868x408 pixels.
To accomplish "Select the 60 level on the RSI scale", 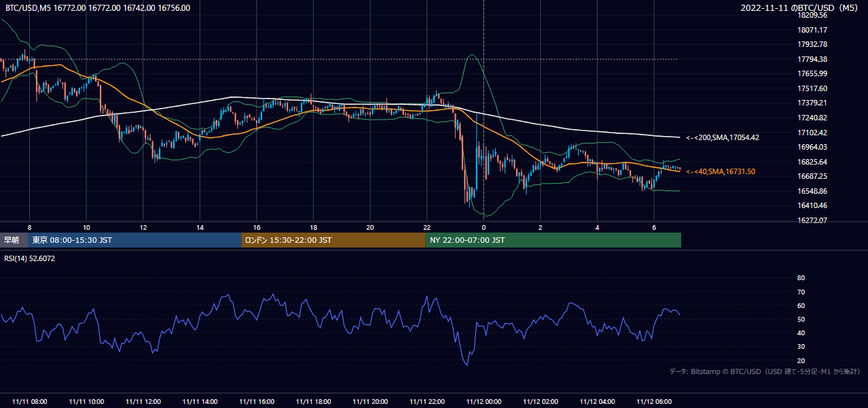I will pos(801,305).
